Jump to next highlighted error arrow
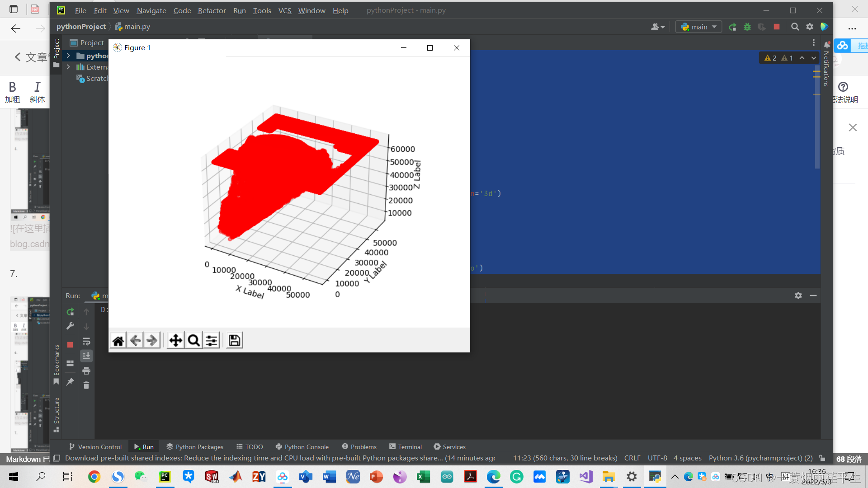 coord(814,58)
